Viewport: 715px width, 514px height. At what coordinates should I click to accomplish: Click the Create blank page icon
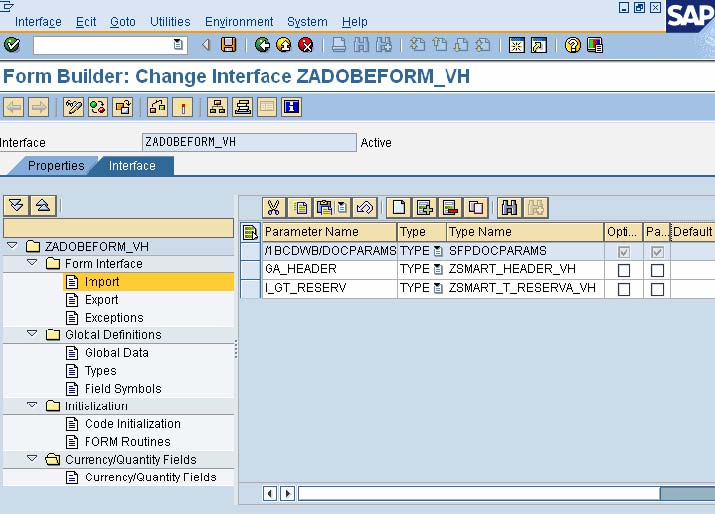point(399,208)
